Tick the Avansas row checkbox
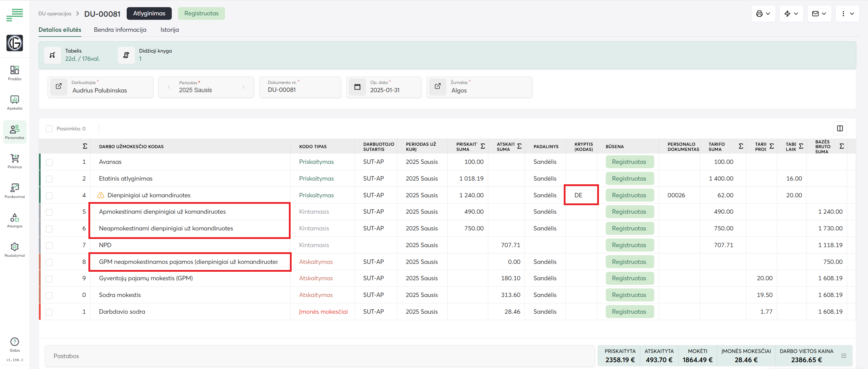The height and width of the screenshot is (369, 868). tap(49, 162)
